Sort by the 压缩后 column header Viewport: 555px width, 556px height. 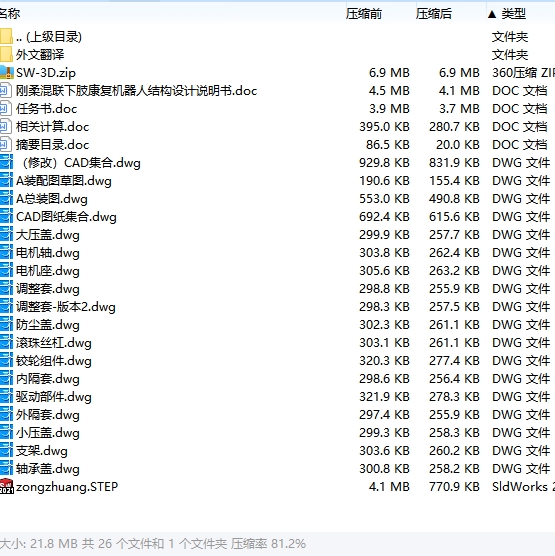pyautogui.click(x=434, y=14)
